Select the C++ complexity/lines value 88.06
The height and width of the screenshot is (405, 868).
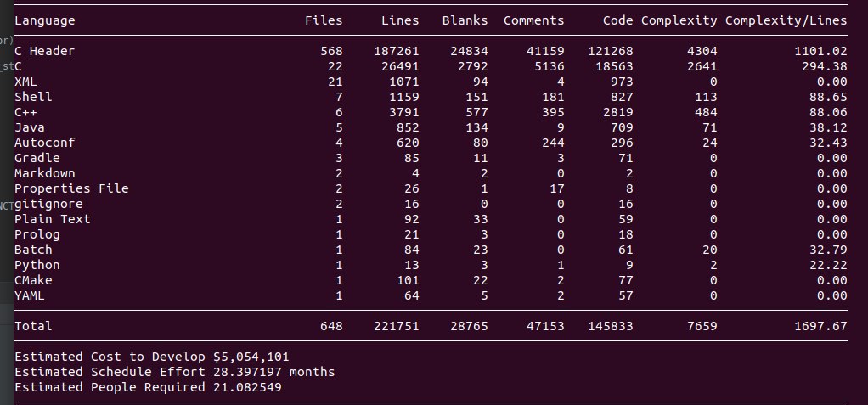click(x=828, y=112)
